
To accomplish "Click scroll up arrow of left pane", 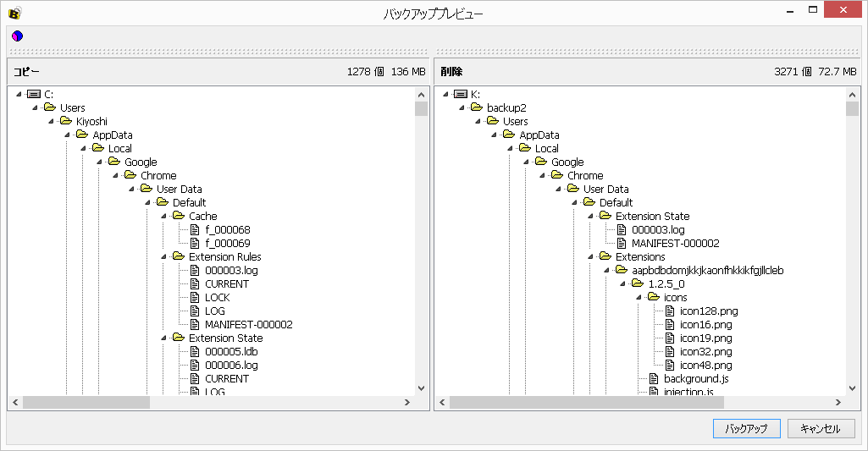I will click(421, 95).
